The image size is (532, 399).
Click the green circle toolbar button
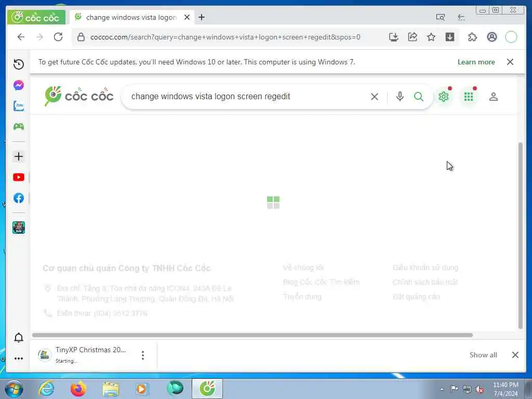pyautogui.click(x=511, y=37)
